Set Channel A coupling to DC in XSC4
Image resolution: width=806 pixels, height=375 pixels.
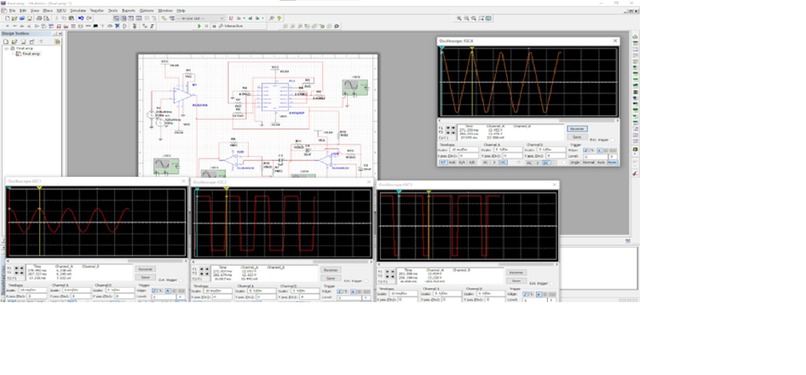pyautogui.click(x=503, y=162)
